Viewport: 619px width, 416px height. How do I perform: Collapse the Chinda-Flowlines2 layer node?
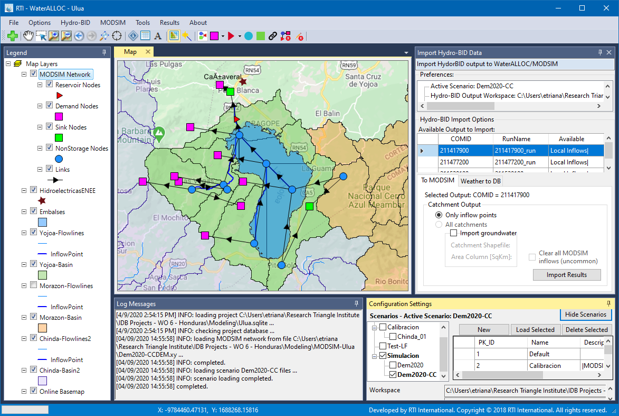point(24,338)
